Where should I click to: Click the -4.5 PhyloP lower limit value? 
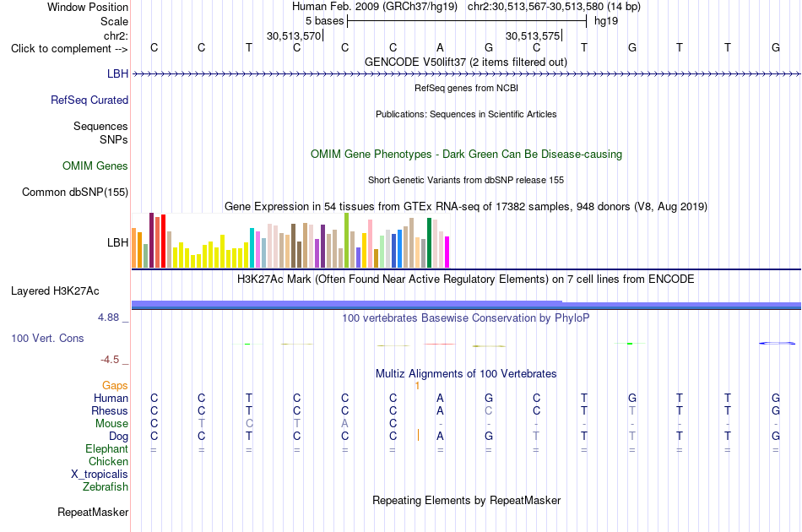110,360
